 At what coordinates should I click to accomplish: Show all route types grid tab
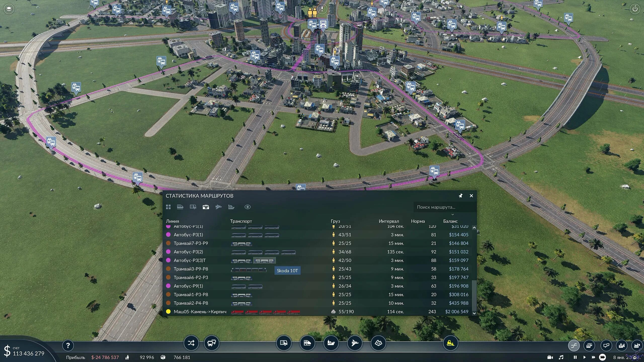pos(168,207)
